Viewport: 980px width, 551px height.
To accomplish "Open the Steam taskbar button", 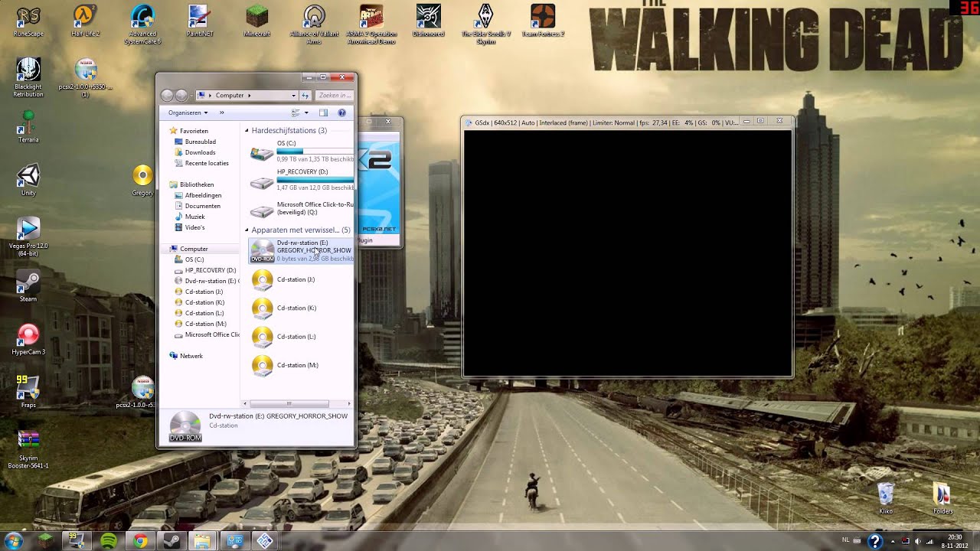I will (x=171, y=541).
